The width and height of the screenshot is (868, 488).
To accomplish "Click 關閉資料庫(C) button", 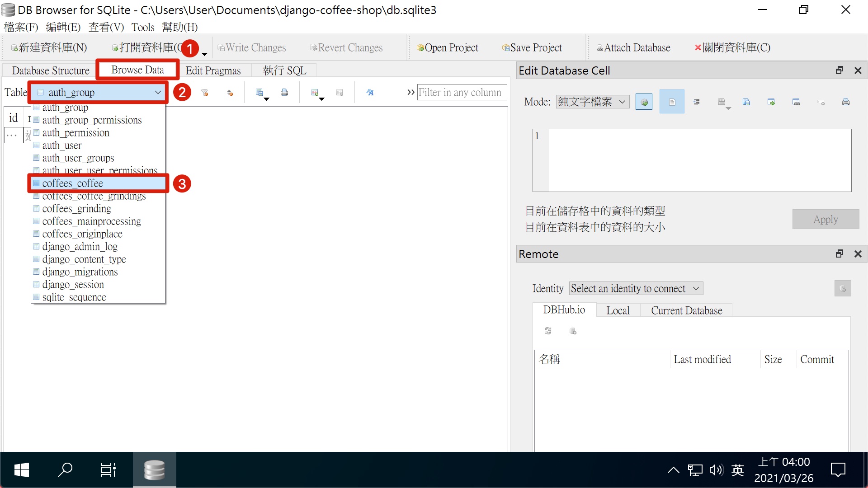I will pos(732,47).
